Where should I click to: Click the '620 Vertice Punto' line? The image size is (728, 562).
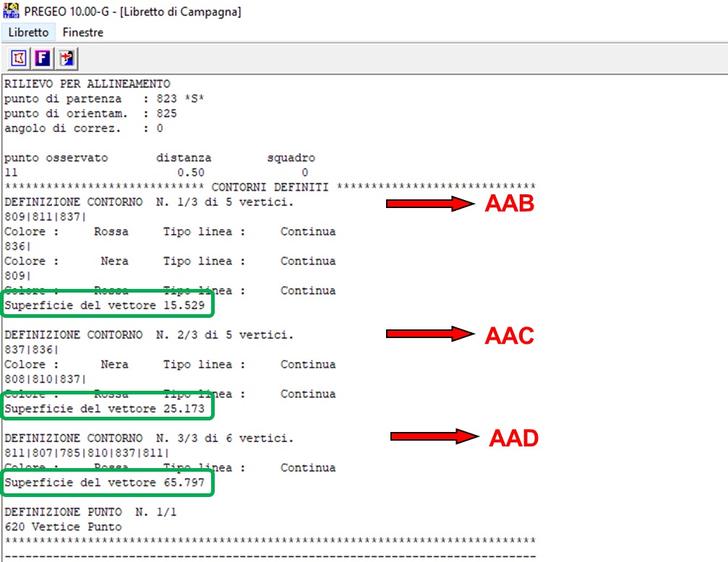[x=63, y=527]
